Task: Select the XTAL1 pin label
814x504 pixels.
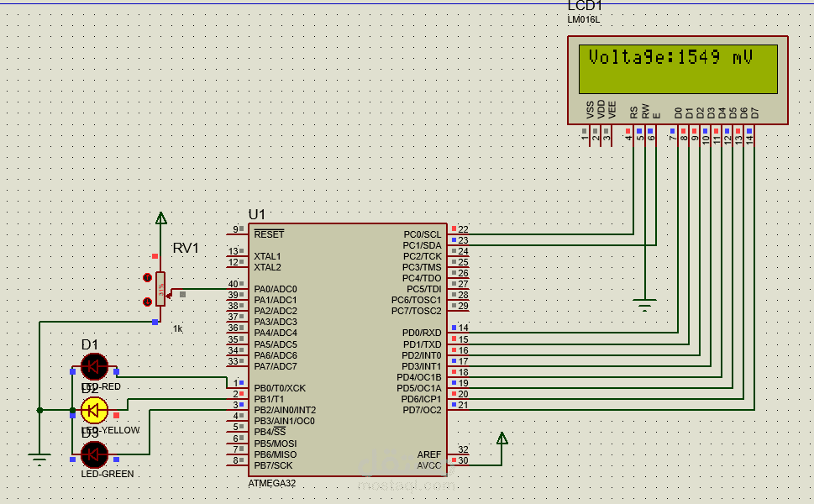Action: coord(267,256)
